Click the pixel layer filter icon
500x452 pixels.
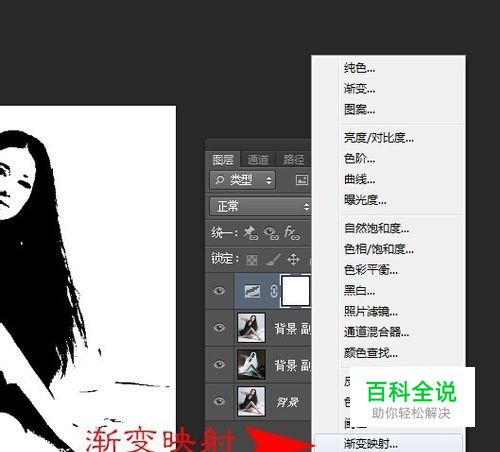coord(302,180)
